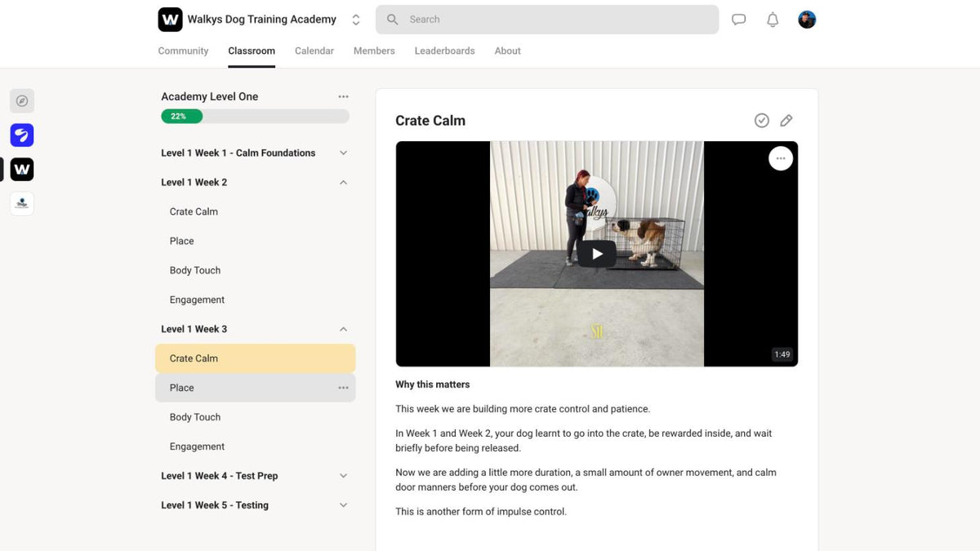Open Engagement lesson under Week 3
The width and height of the screenshot is (980, 551).
(x=256, y=447)
